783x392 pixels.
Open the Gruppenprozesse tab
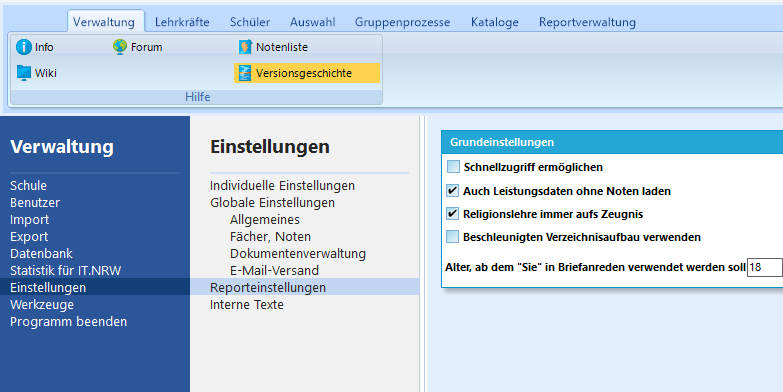[x=402, y=22]
